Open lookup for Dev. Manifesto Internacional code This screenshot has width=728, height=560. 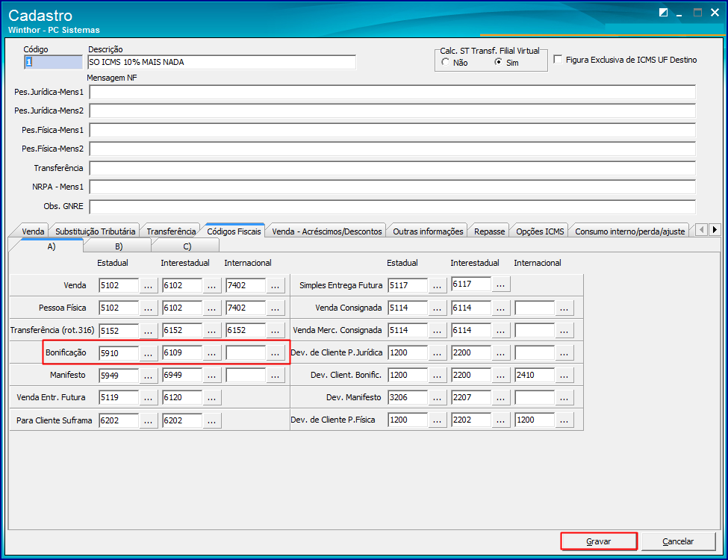pos(564,397)
